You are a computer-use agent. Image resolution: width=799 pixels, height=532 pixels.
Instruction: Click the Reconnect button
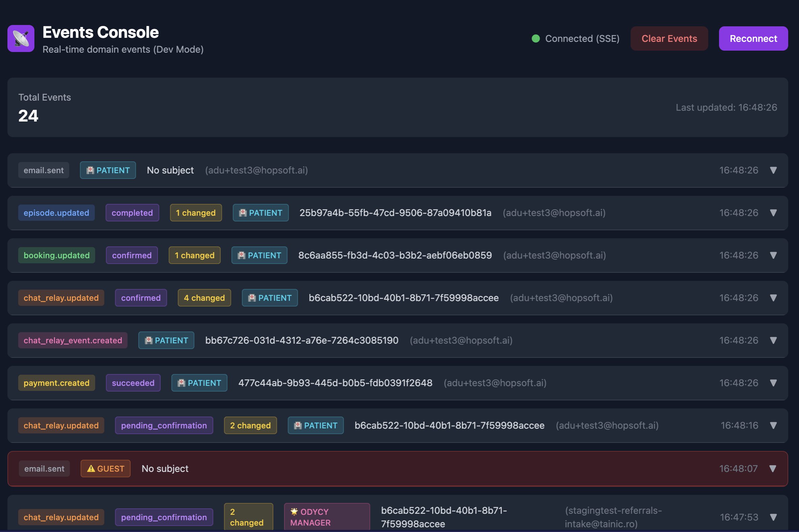click(753, 38)
